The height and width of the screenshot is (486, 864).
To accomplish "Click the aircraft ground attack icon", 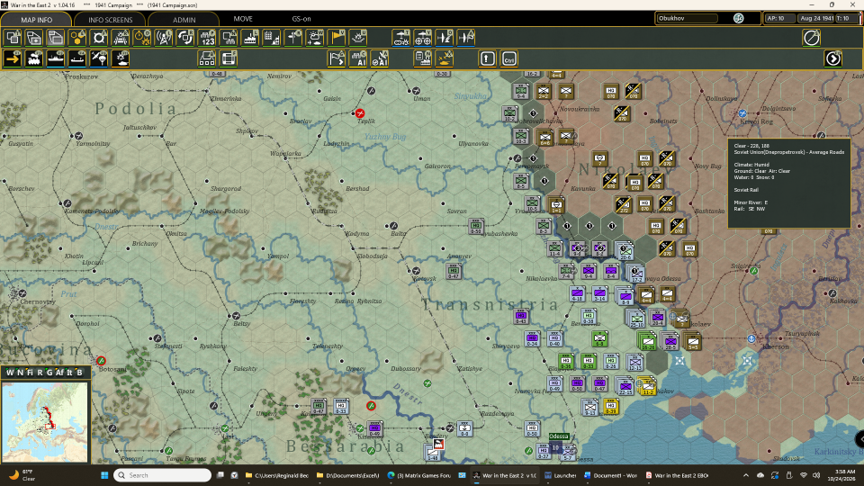I will click(444, 37).
